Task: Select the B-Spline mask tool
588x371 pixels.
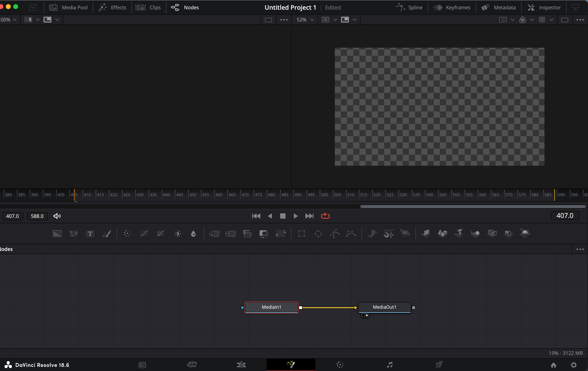Action: [x=351, y=234]
